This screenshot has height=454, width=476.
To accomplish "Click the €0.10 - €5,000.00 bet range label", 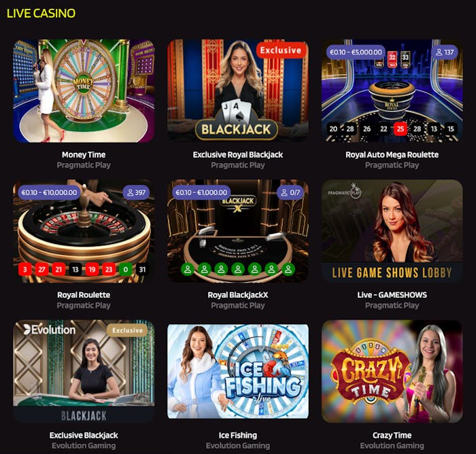I will point(356,52).
